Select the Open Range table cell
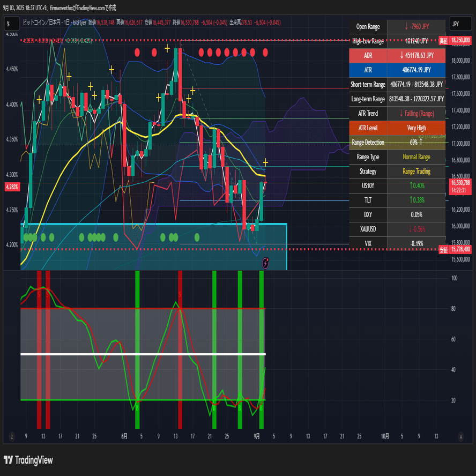 tap(368, 27)
